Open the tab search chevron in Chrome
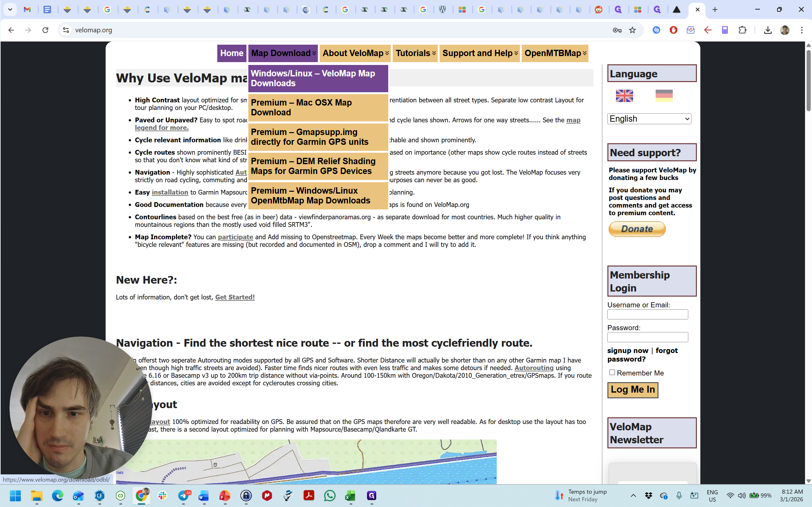Viewport: 812px width, 507px height. [x=10, y=10]
